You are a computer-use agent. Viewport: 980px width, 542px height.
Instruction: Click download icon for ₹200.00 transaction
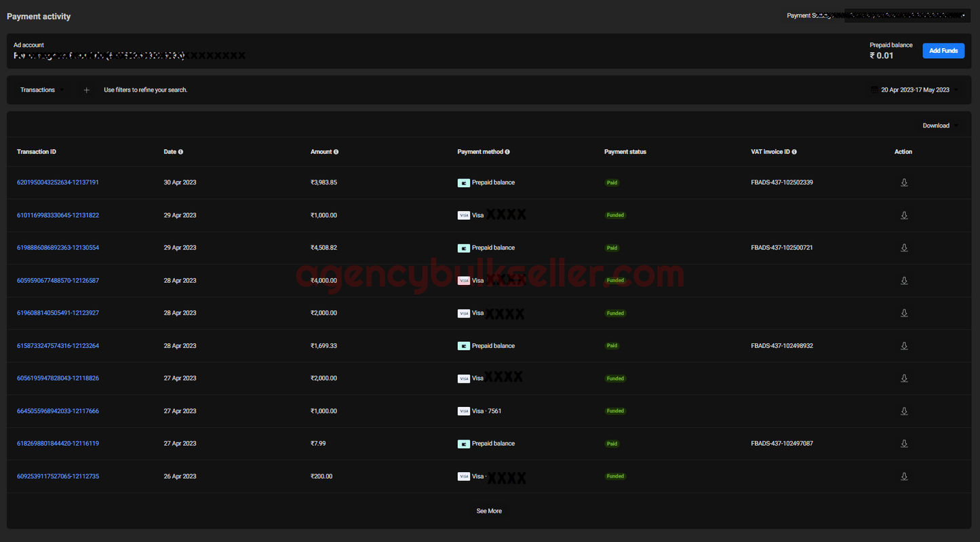pos(904,476)
